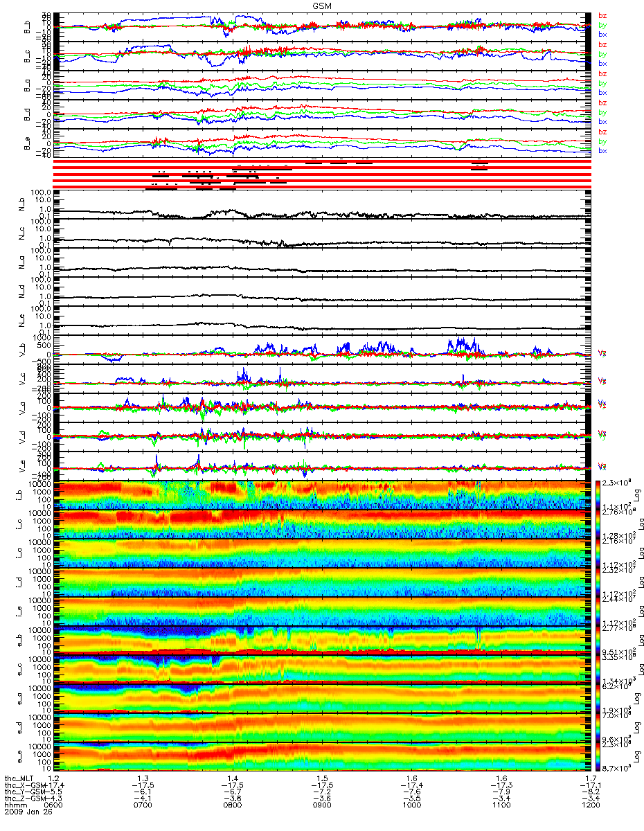Screen dimensions: 644x831
Task: Click the X-GSM value -17.1
Action: [x=589, y=786]
